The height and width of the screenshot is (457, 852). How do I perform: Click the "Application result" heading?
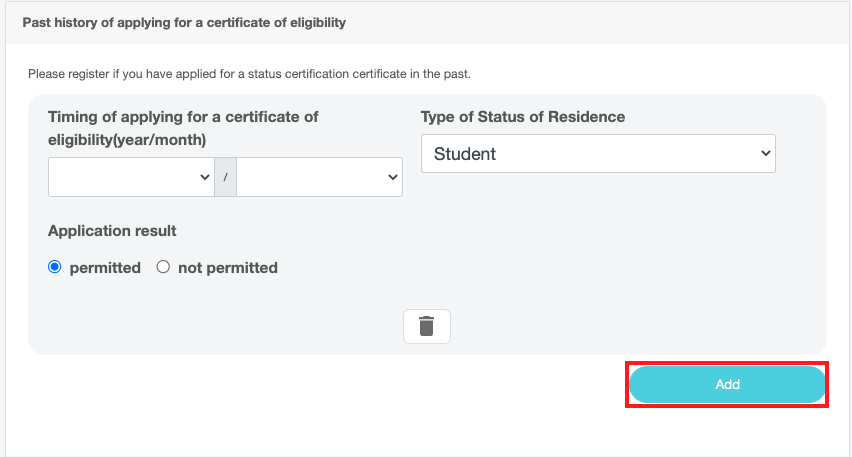pyautogui.click(x=112, y=231)
